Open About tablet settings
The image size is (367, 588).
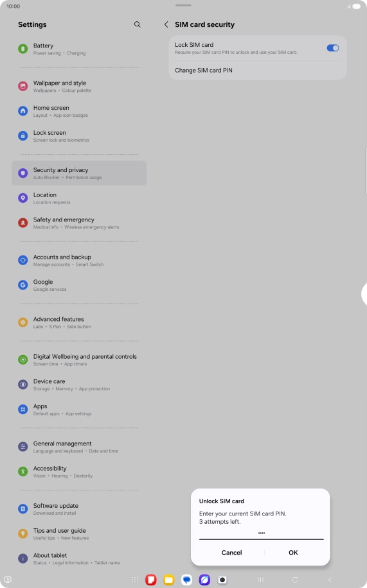(79, 558)
